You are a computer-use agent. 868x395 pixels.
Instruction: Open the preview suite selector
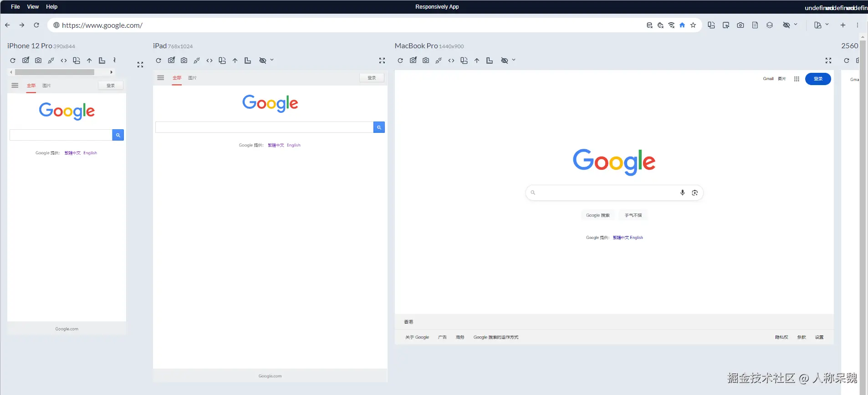click(x=818, y=25)
